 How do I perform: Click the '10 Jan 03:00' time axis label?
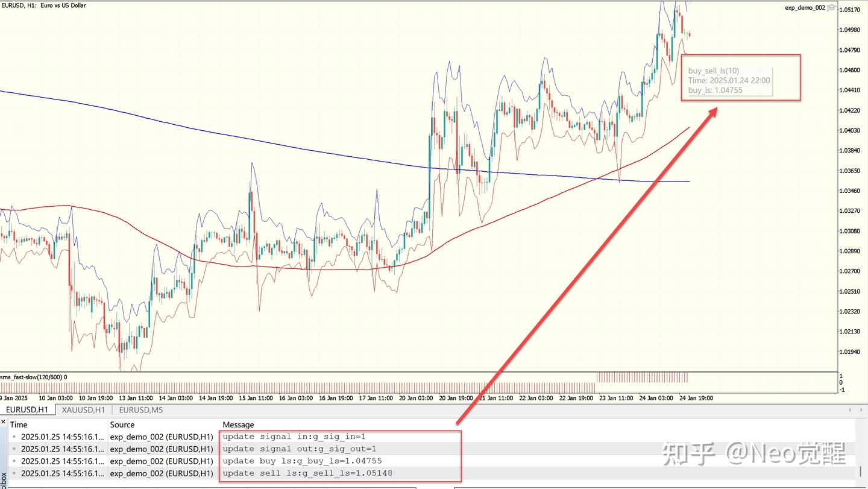point(56,398)
